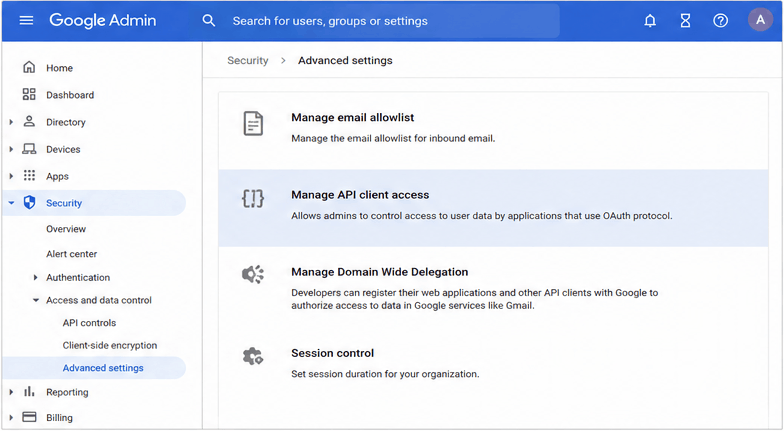Click the Billing card icon
The height and width of the screenshot is (431, 784).
30,416
